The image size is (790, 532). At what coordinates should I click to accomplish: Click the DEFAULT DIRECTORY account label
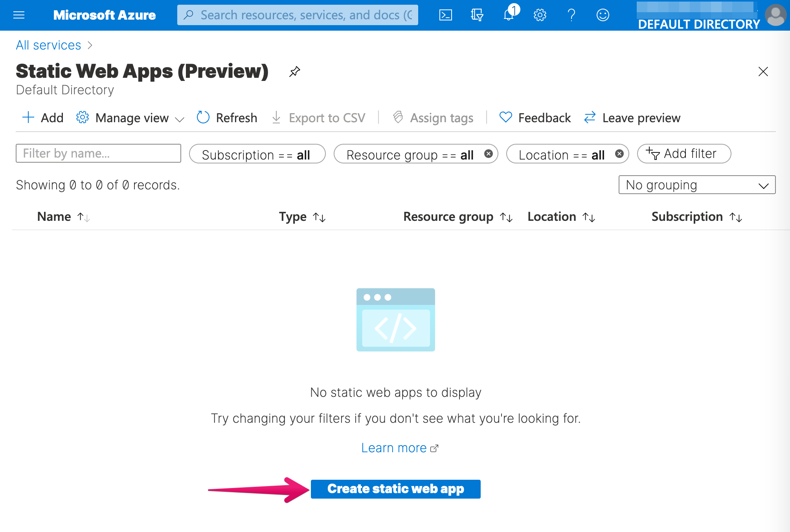coord(699,24)
